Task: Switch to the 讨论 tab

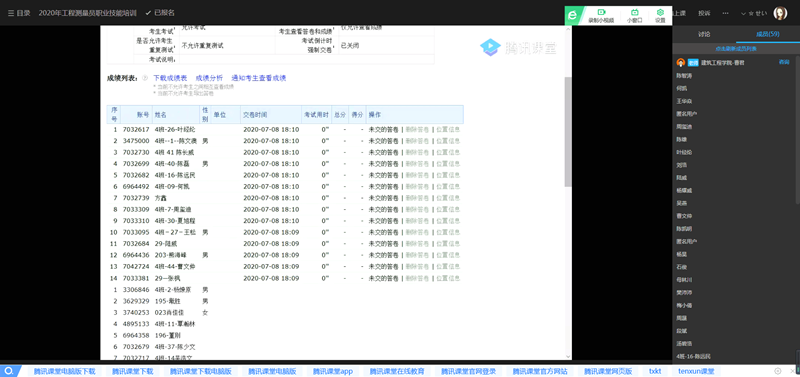Action: click(704, 34)
